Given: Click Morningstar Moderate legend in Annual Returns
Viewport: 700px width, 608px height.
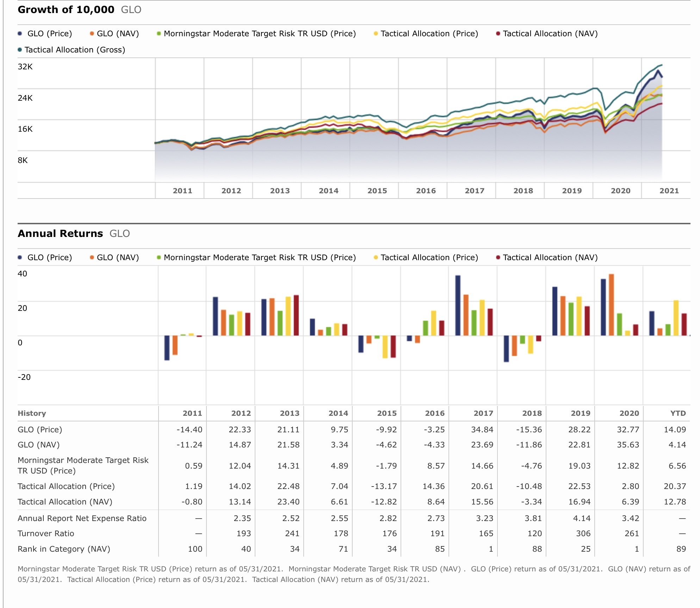Looking at the screenshot, I should (259, 257).
